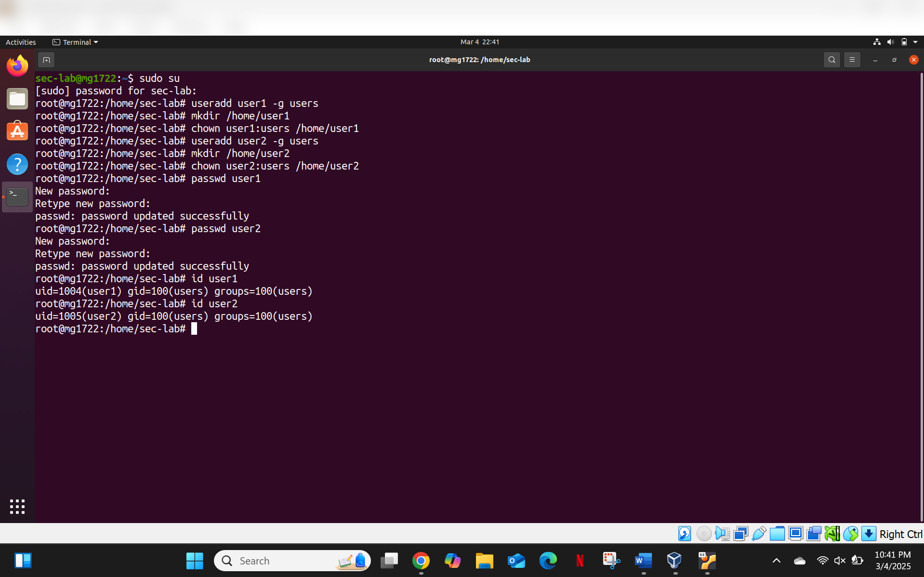Viewport: 924px width, 577px height.
Task: Click the OneDrive cloud tray icon
Action: tap(799, 561)
